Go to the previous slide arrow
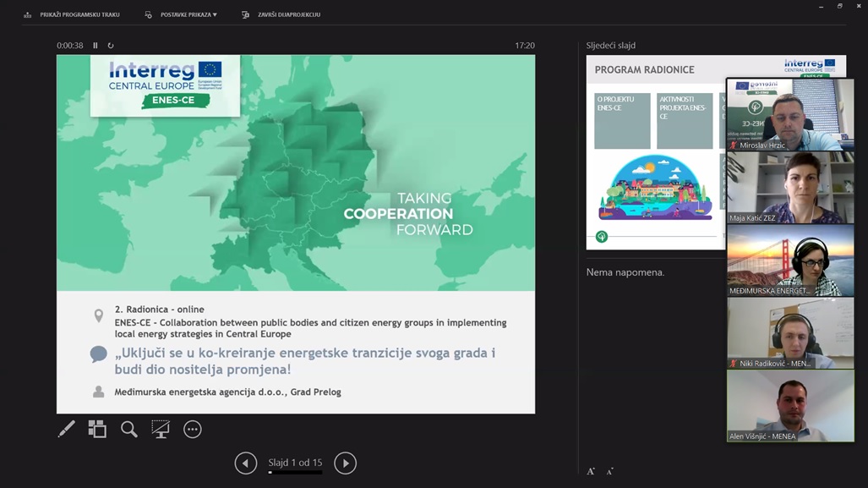Screen dimensions: 868x488 tap(246, 463)
